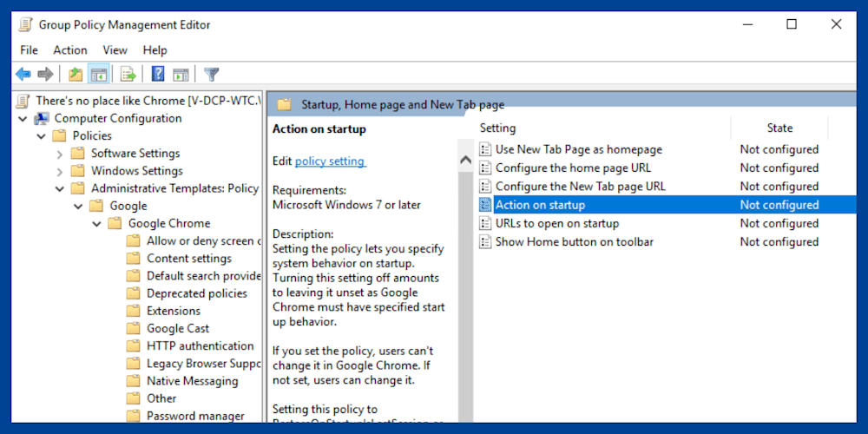Screen dimensions: 868x434
Task: Click the policy icon beside Configure the home page URL
Action: click(x=485, y=168)
